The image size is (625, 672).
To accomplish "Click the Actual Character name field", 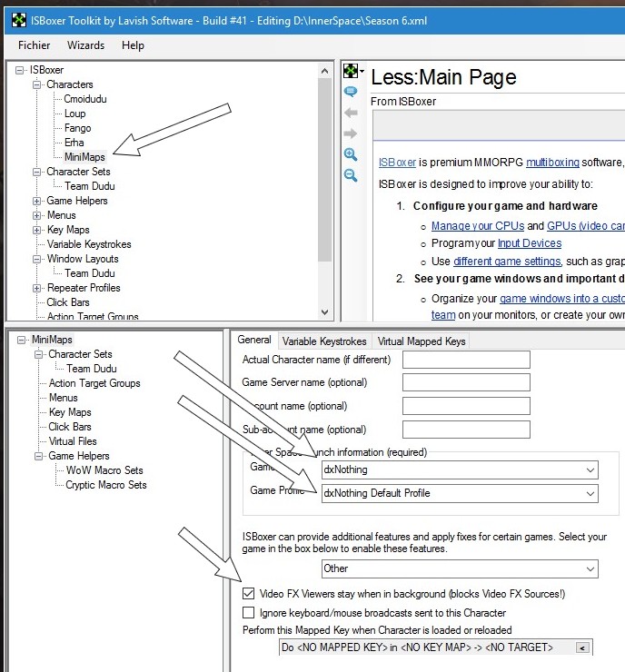I will 466,360.
